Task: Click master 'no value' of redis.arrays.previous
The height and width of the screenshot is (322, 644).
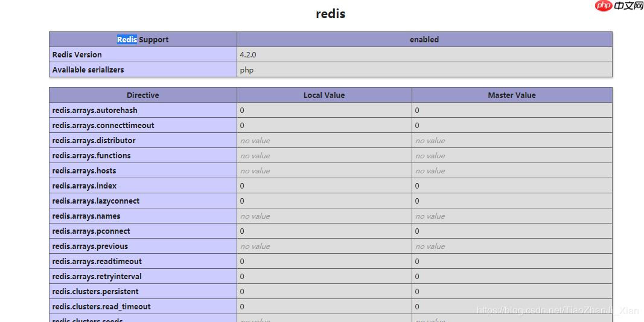Action: 430,246
